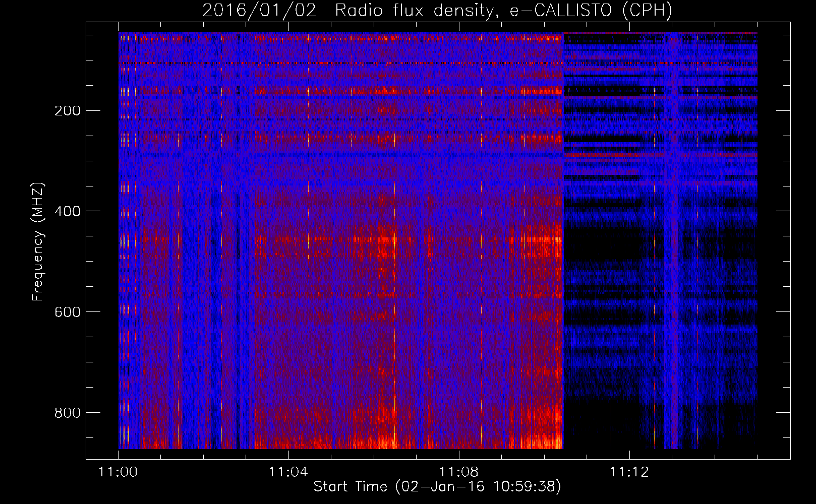
Task: Click the '600' frequency tick label
Action: tap(68, 312)
